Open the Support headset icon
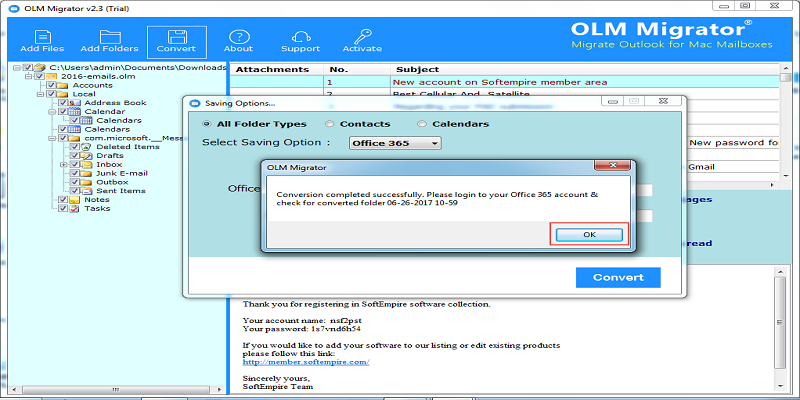 pyautogui.click(x=301, y=37)
